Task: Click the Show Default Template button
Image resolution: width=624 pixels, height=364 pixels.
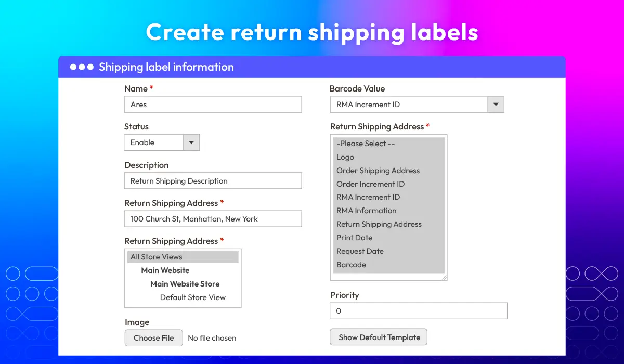Action: pos(379,337)
